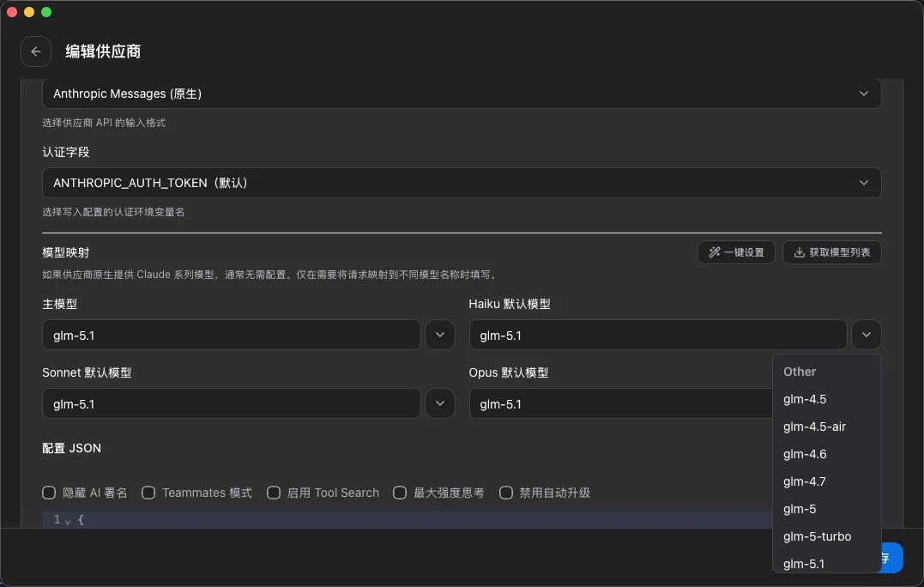
Task: Click the 一键设置 button
Action: coord(736,252)
